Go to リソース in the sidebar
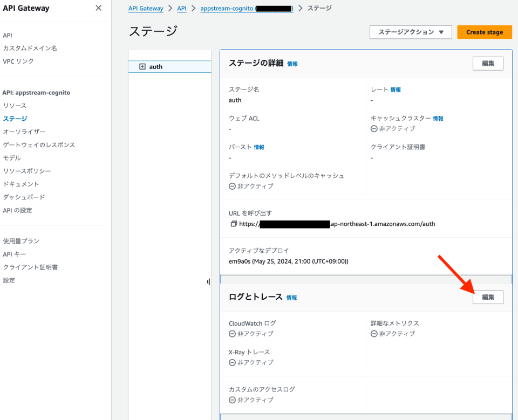Screen dimensions: 518x420 [15, 106]
